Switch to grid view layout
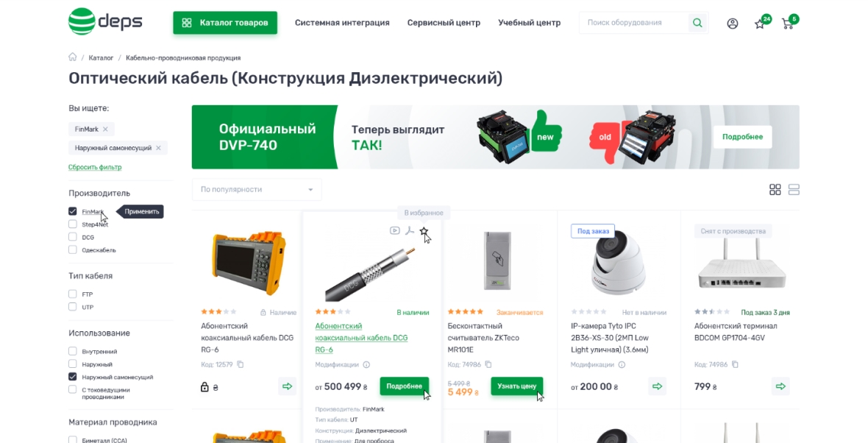Viewport: 868px width, 443px height. tap(775, 189)
